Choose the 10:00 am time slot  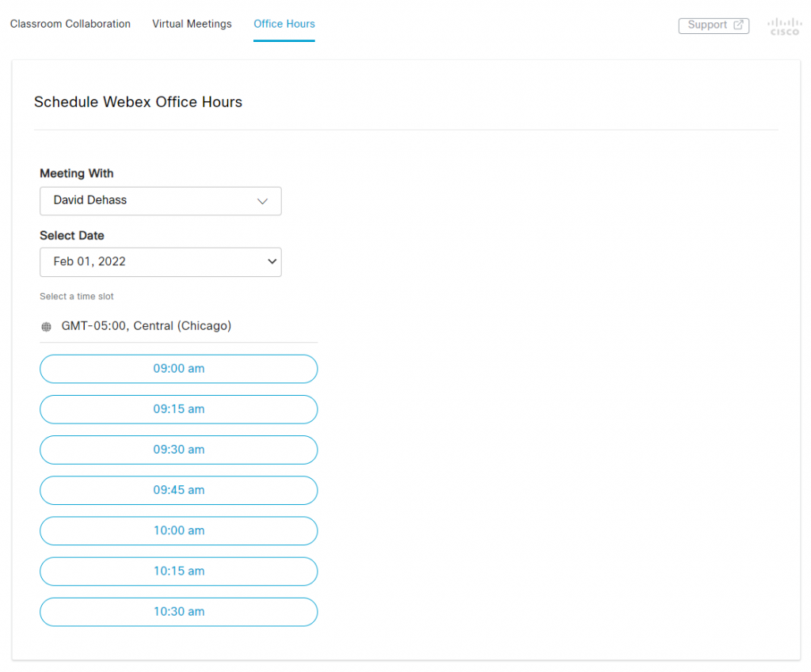coord(178,531)
